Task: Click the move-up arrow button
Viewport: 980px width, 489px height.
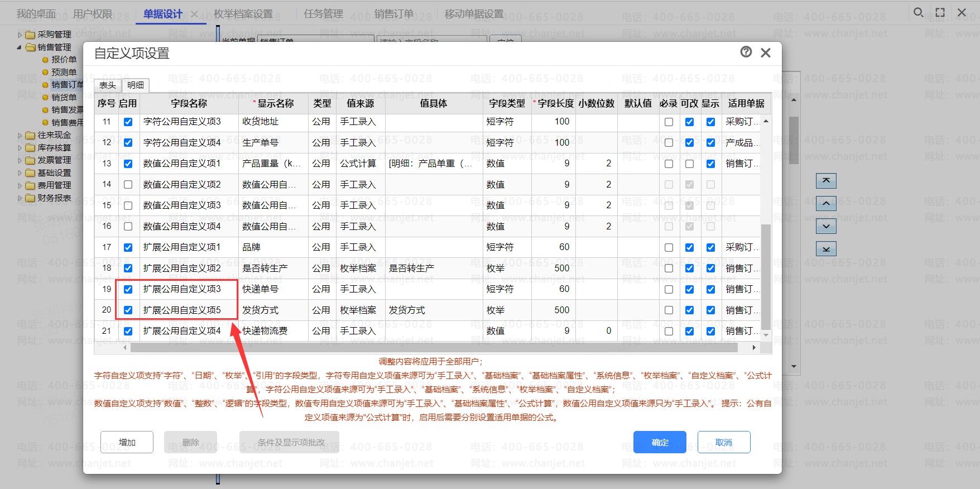Action: [x=826, y=204]
